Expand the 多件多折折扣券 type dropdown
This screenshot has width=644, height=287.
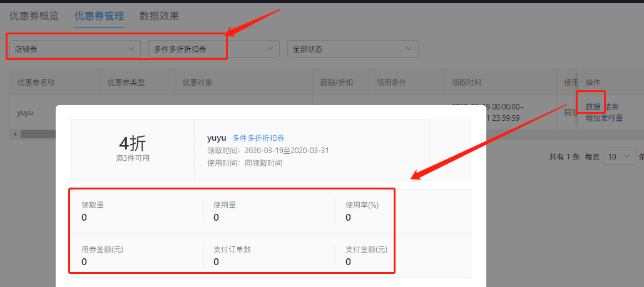(x=214, y=49)
